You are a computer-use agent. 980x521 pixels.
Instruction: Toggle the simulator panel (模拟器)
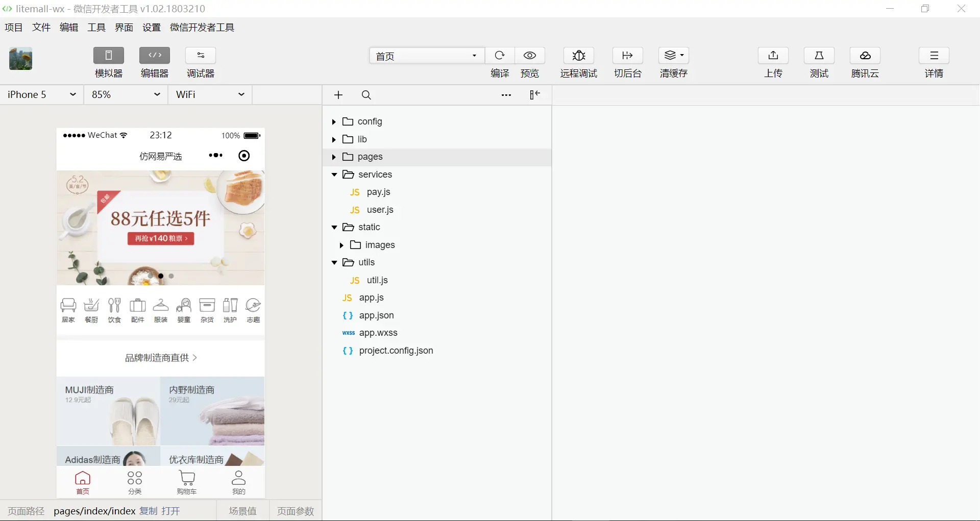tap(108, 55)
